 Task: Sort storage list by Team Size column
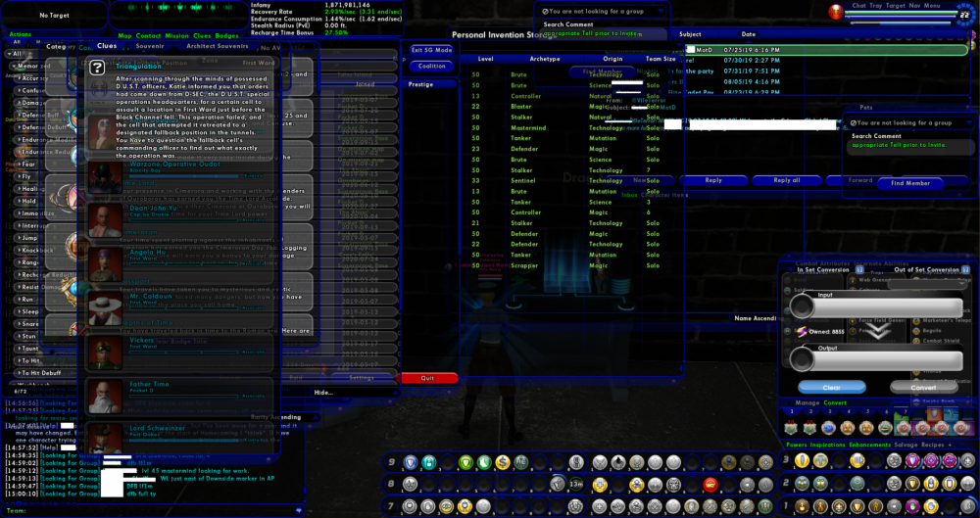[660, 60]
